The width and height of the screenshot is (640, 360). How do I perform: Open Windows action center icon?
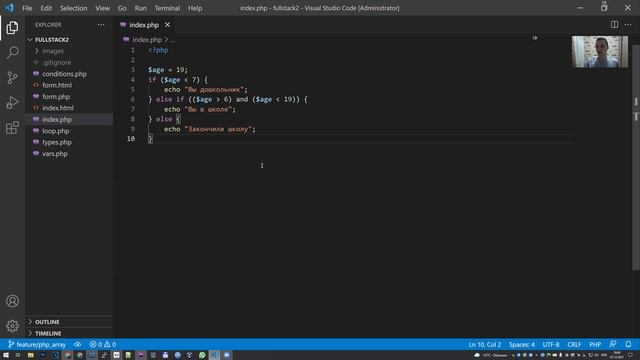[x=631, y=355]
